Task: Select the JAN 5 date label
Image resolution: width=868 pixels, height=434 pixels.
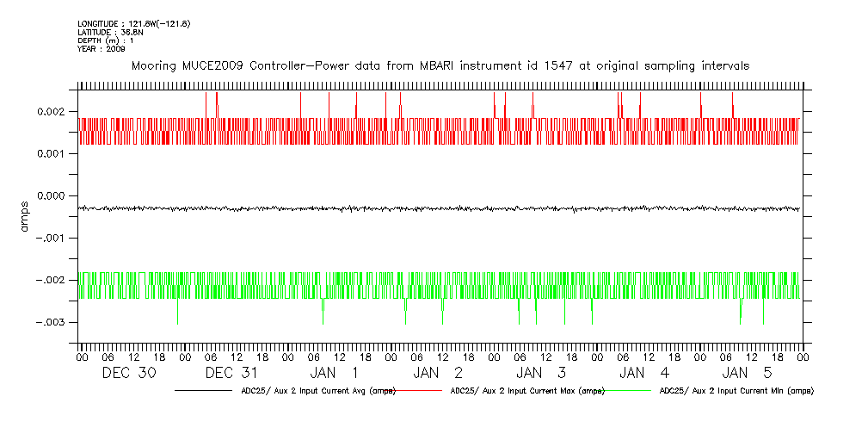Action: coord(748,373)
